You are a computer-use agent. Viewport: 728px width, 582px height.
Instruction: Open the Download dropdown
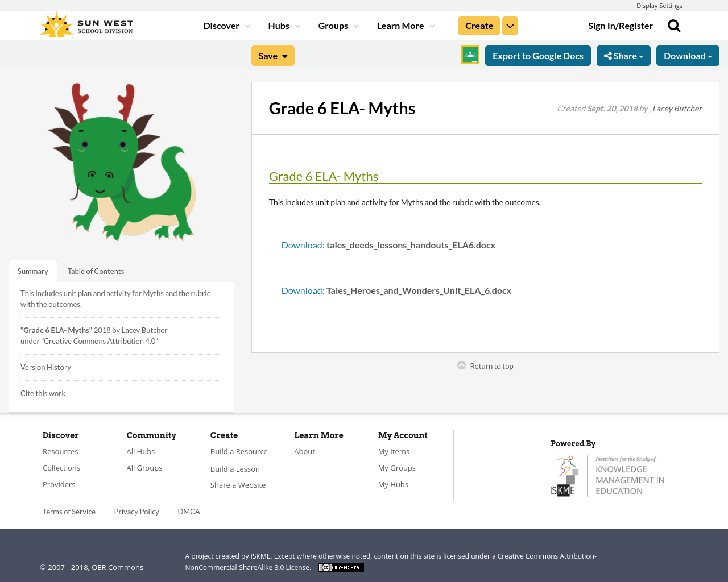click(x=688, y=55)
